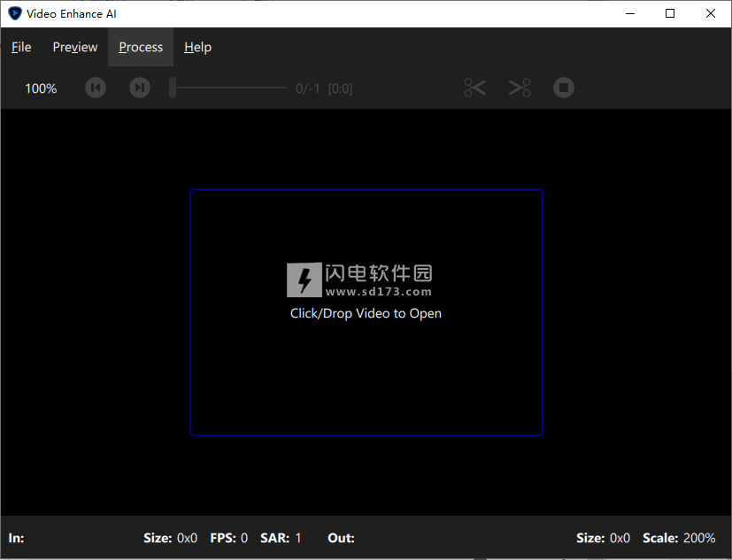732x560 pixels.
Task: Click the Video Enhance AI app logo
Action: [15, 13]
